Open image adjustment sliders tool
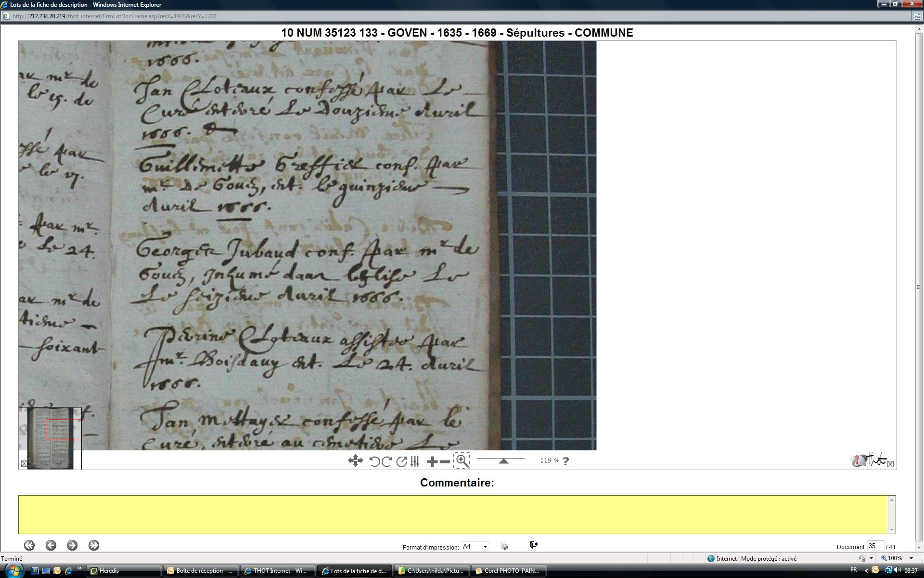The image size is (924, 578). [x=415, y=461]
